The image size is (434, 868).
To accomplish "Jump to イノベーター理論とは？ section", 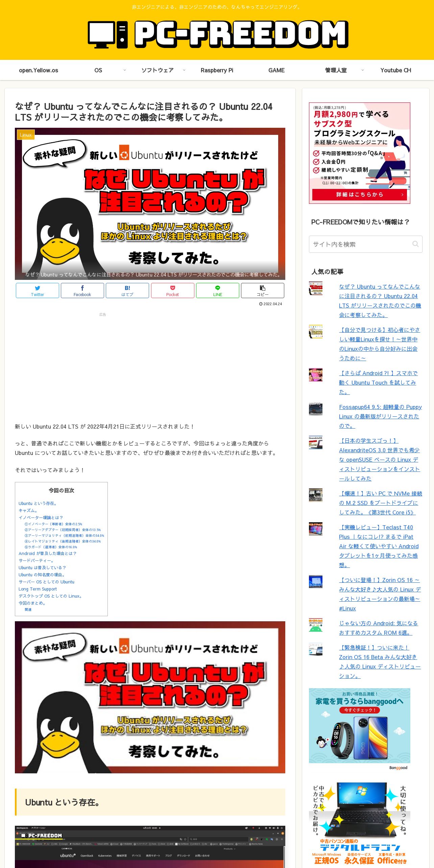I will pos(41,517).
